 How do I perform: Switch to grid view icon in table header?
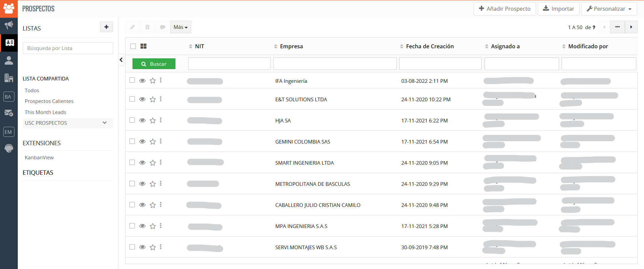point(144,46)
